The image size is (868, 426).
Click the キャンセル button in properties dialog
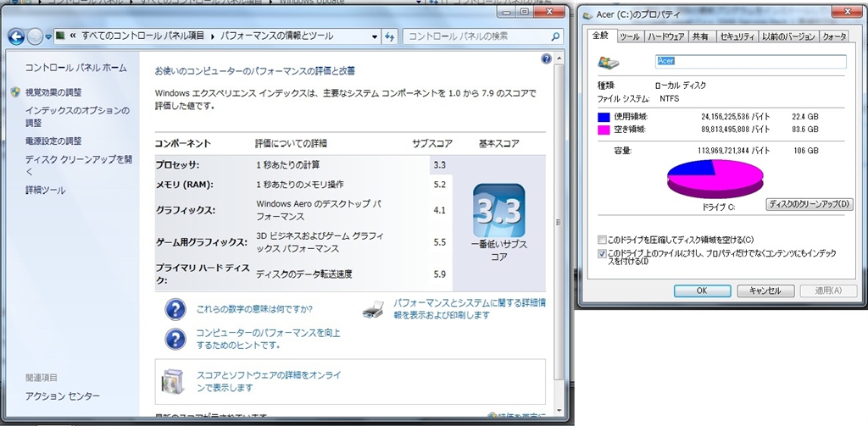tap(759, 290)
